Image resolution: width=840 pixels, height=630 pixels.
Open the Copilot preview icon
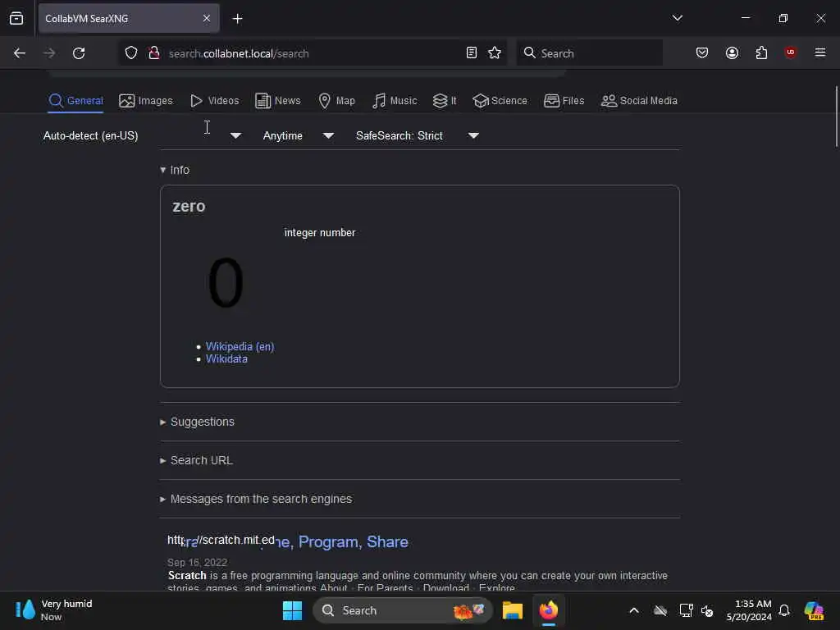[x=814, y=610]
